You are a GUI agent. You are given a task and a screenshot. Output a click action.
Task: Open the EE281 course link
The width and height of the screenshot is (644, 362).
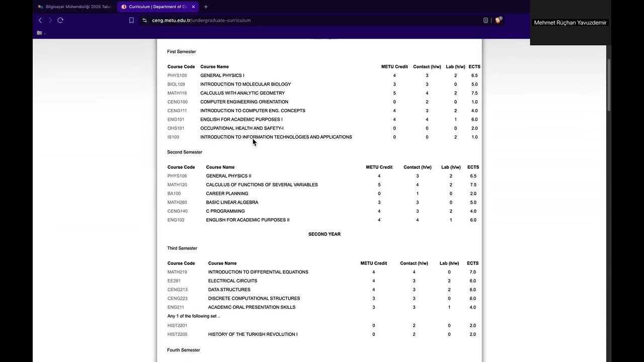[174, 281]
